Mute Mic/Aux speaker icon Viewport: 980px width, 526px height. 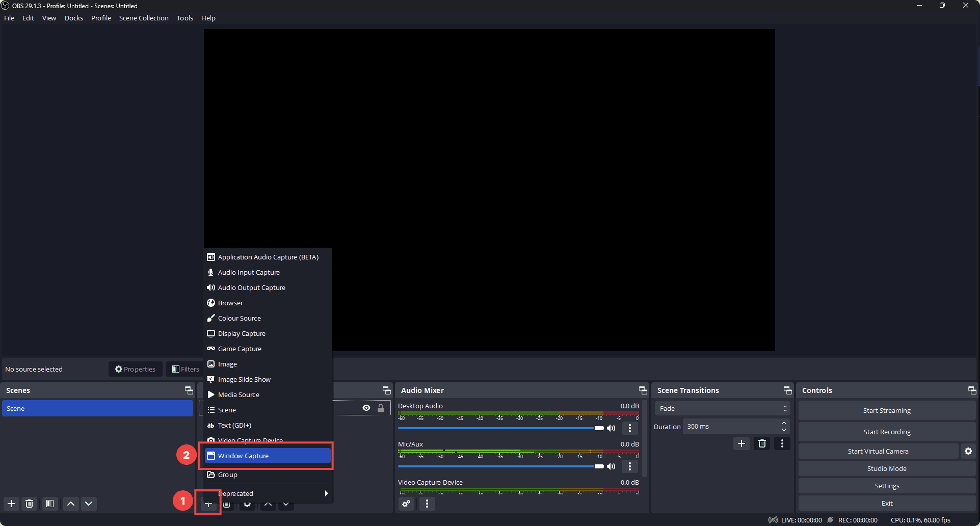[612, 466]
